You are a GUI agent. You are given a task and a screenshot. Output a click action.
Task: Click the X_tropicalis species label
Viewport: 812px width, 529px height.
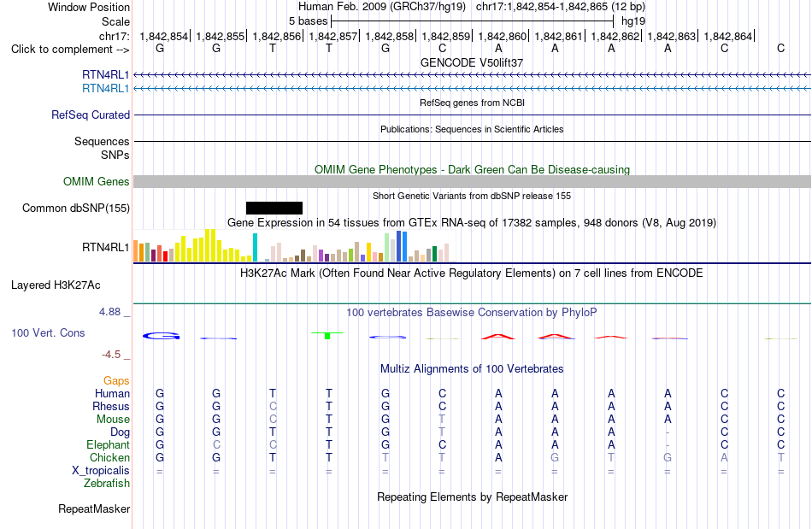[101, 471]
